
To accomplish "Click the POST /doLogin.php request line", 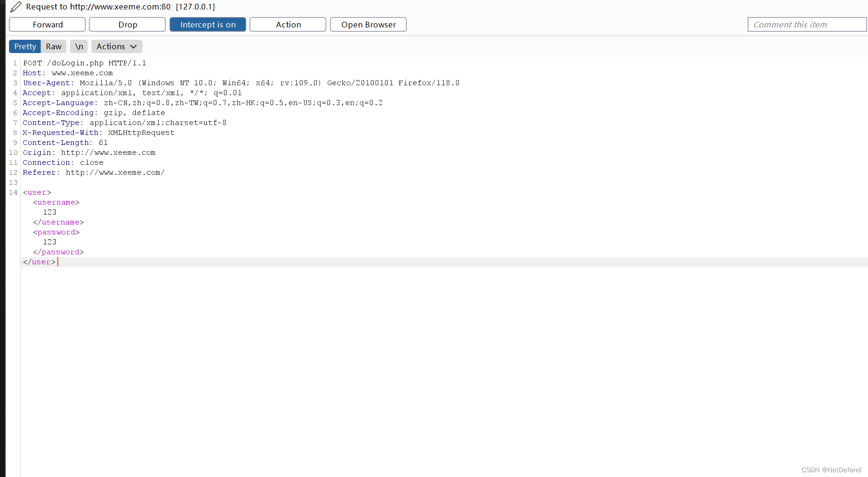I will tap(84, 63).
